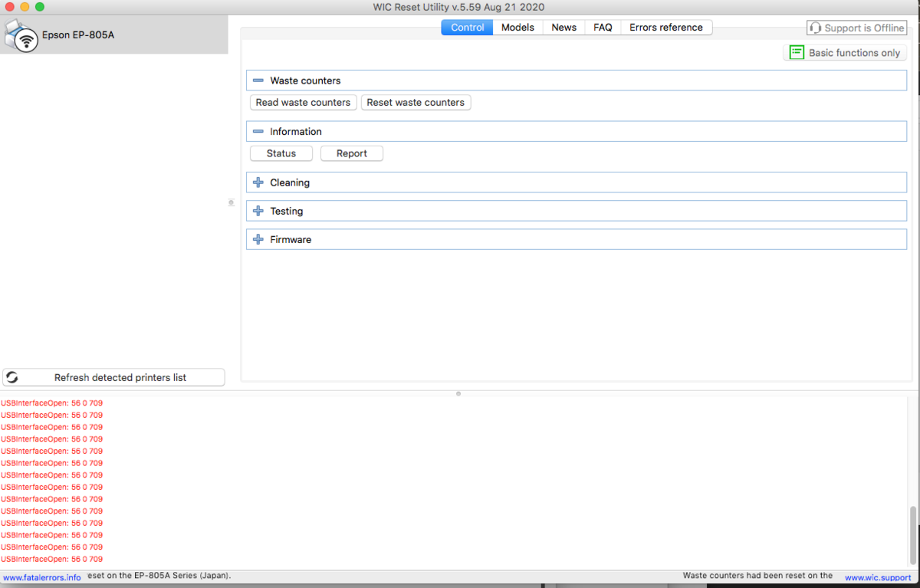Collapse the Information section
This screenshot has height=588, width=920.
click(x=258, y=132)
